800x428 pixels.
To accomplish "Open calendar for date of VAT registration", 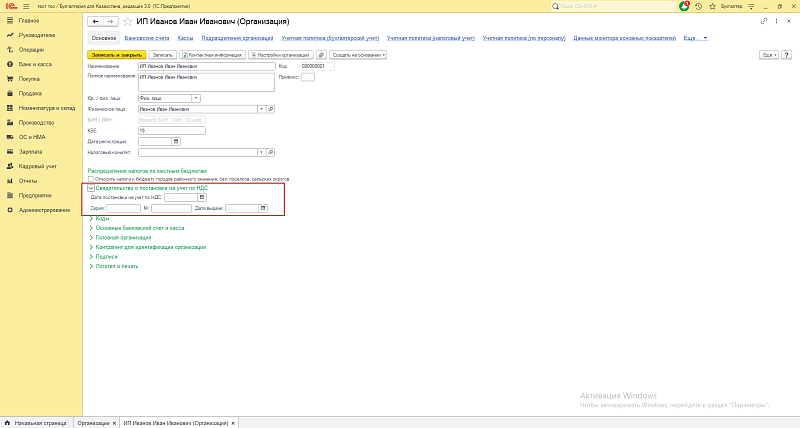I will 201,197.
